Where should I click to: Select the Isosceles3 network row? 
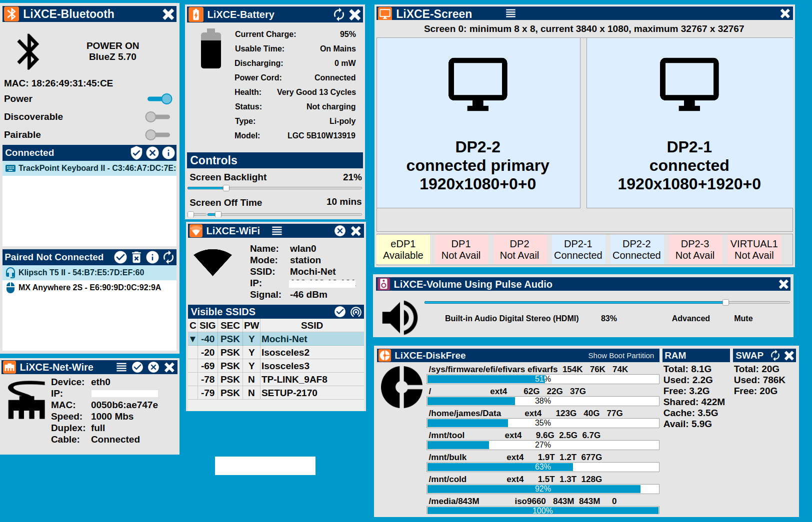tap(276, 366)
